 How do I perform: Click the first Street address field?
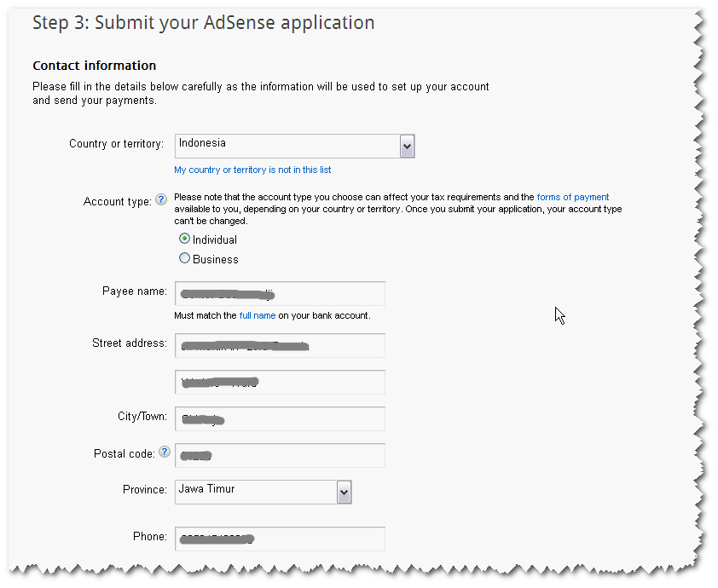(280, 346)
